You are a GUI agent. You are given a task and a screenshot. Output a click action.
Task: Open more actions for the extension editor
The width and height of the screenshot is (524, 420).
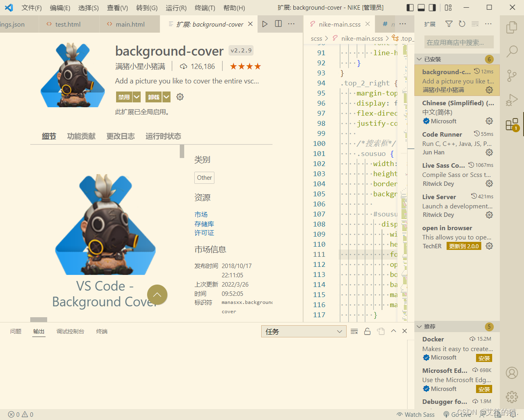(291, 24)
